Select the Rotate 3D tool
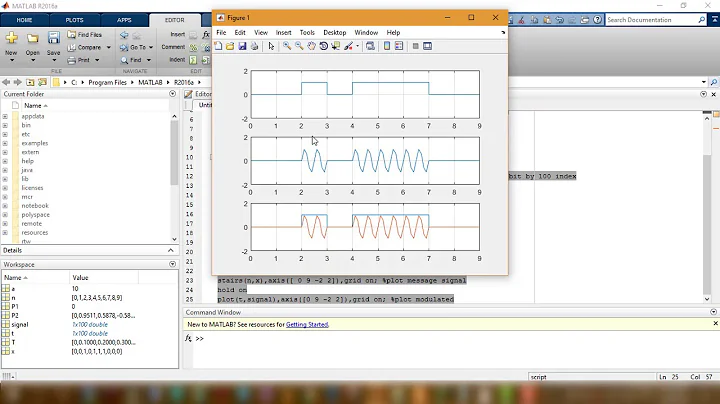Screen dimensions: 720x404 (323, 46)
